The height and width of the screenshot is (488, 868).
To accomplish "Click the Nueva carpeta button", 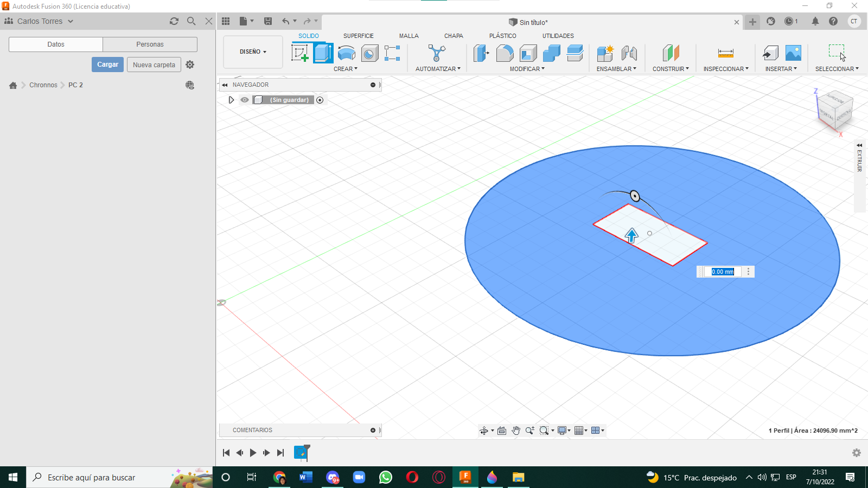I will pos(154,65).
